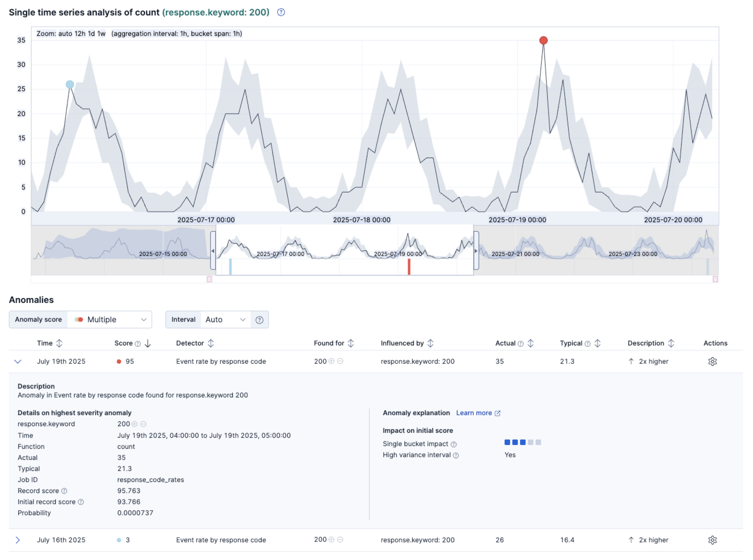Viewport: 753px width, 560px height.
Task: Open Actions gear for July 16th anomaly
Action: pyautogui.click(x=713, y=540)
